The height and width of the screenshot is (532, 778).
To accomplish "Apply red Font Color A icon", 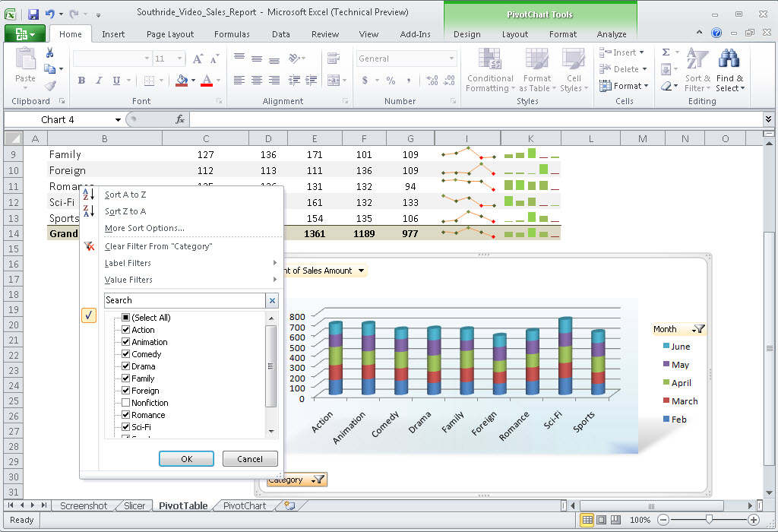I will click(207, 81).
